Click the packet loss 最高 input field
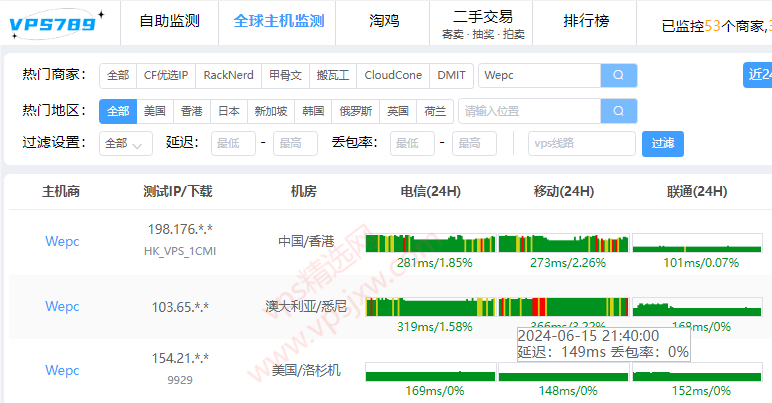The height and width of the screenshot is (403, 772). [475, 143]
